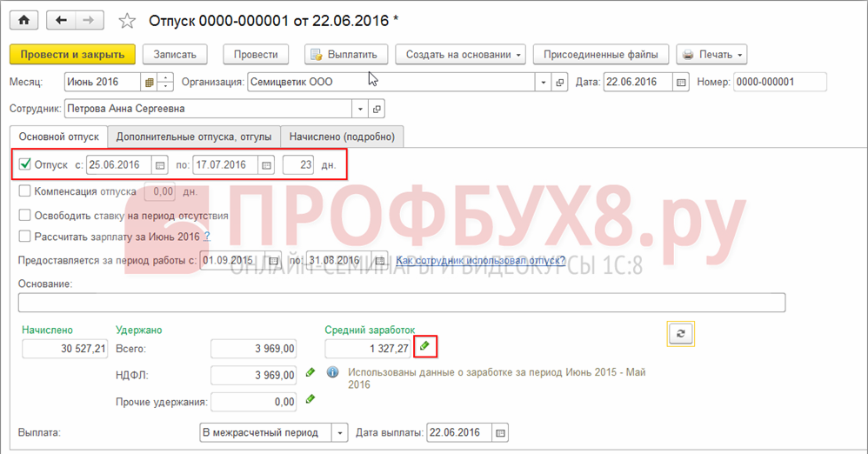Toggle the Отпуск checkbox

(x=25, y=164)
